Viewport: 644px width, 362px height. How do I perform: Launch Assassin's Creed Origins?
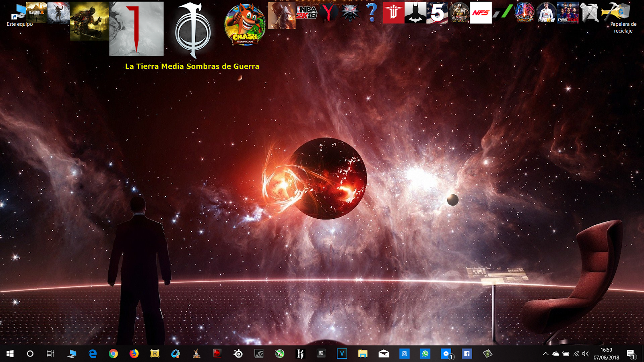tap(459, 12)
